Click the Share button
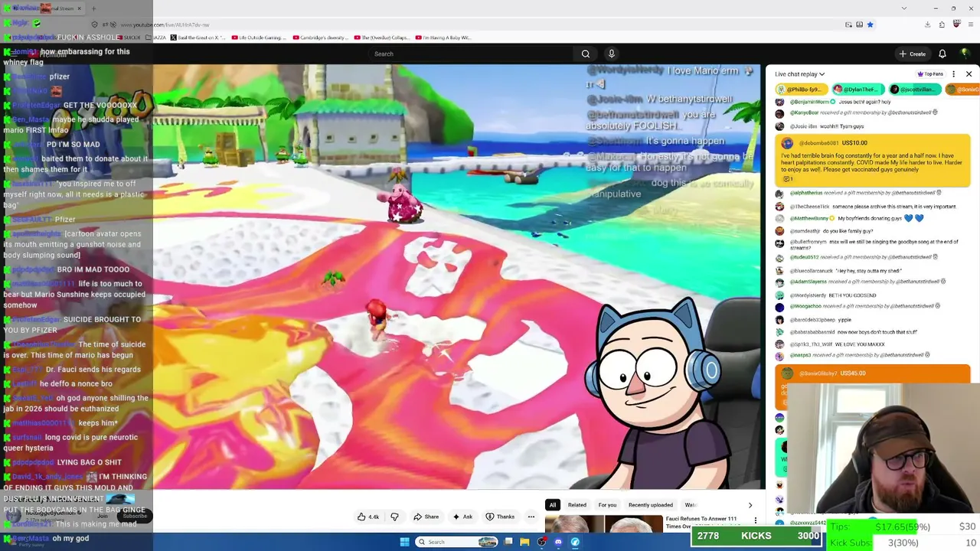This screenshot has height=551, width=980. [426, 517]
